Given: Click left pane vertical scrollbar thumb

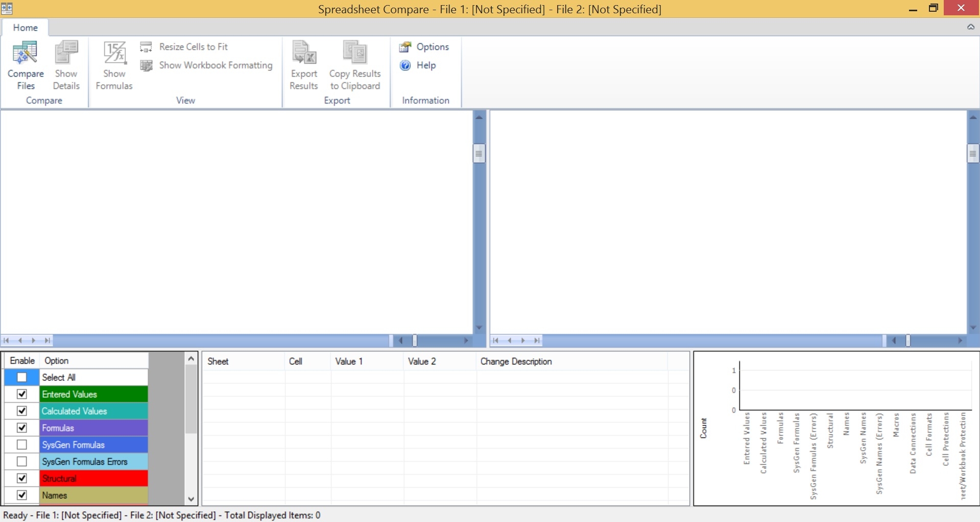Looking at the screenshot, I should point(479,154).
